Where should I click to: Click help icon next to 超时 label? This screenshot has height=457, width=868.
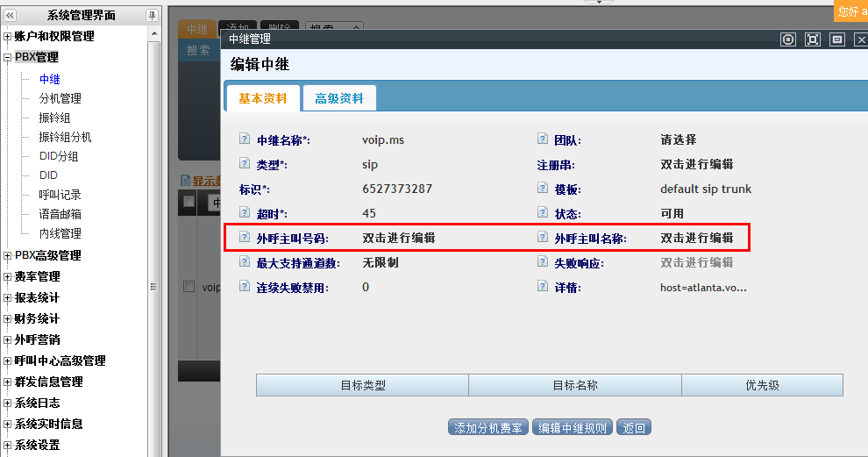click(245, 213)
